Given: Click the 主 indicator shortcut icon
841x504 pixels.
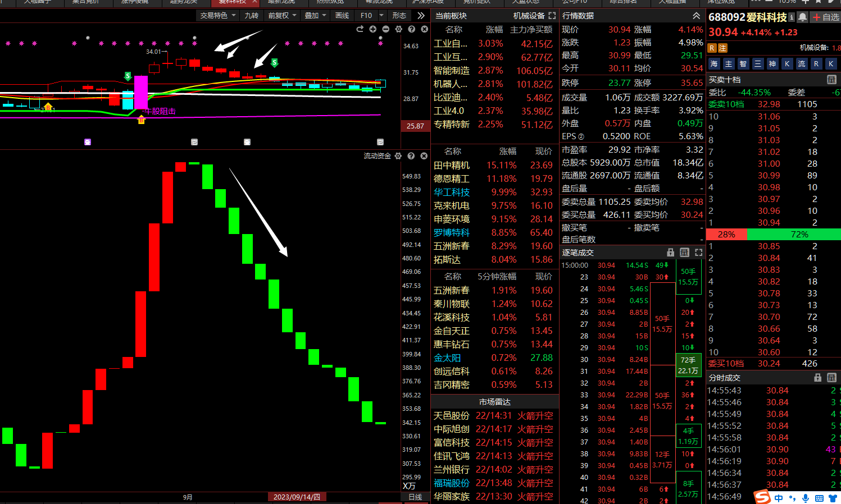Looking at the screenshot, I should (x=729, y=64).
